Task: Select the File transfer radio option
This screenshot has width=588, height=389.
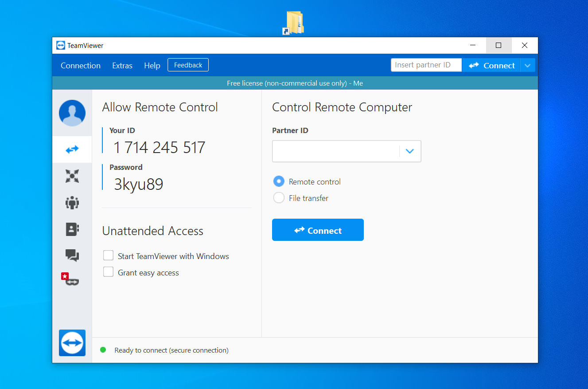Action: point(279,198)
